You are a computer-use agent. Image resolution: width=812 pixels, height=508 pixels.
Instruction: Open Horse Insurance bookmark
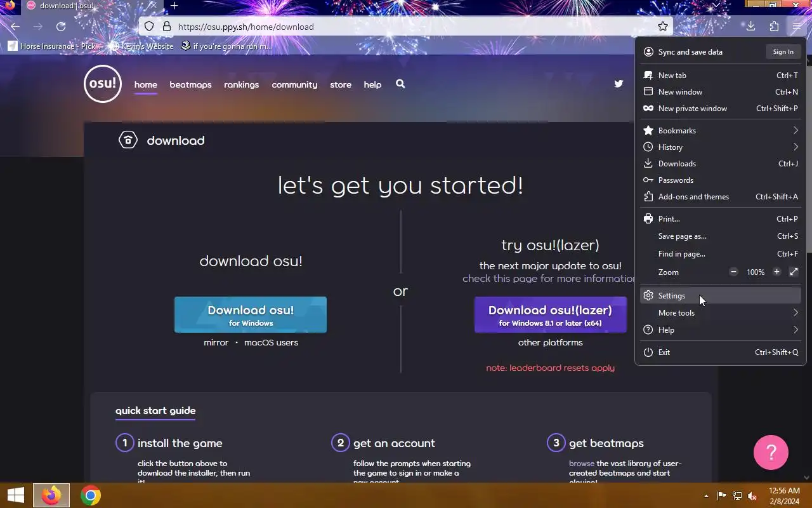(x=55, y=46)
